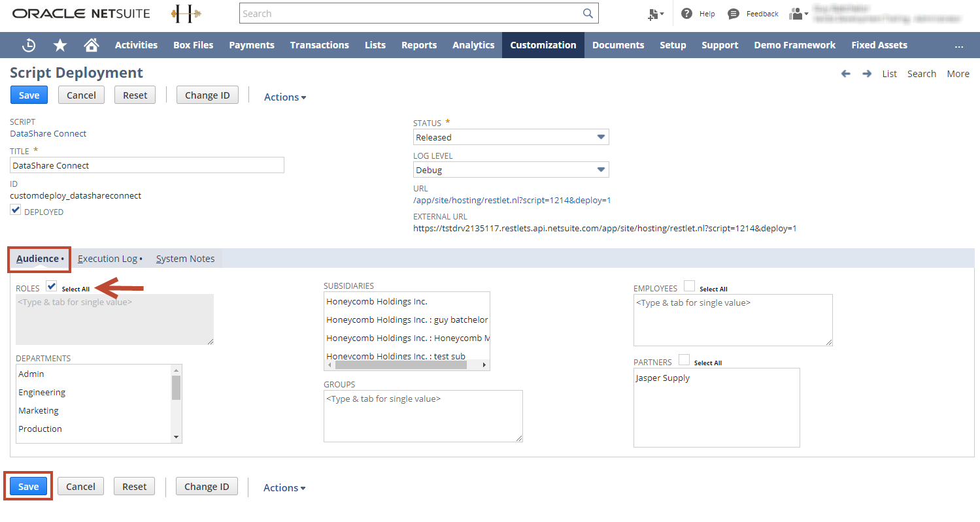This screenshot has height=522, width=980.
Task: Open the change role user icon
Action: 798,14
